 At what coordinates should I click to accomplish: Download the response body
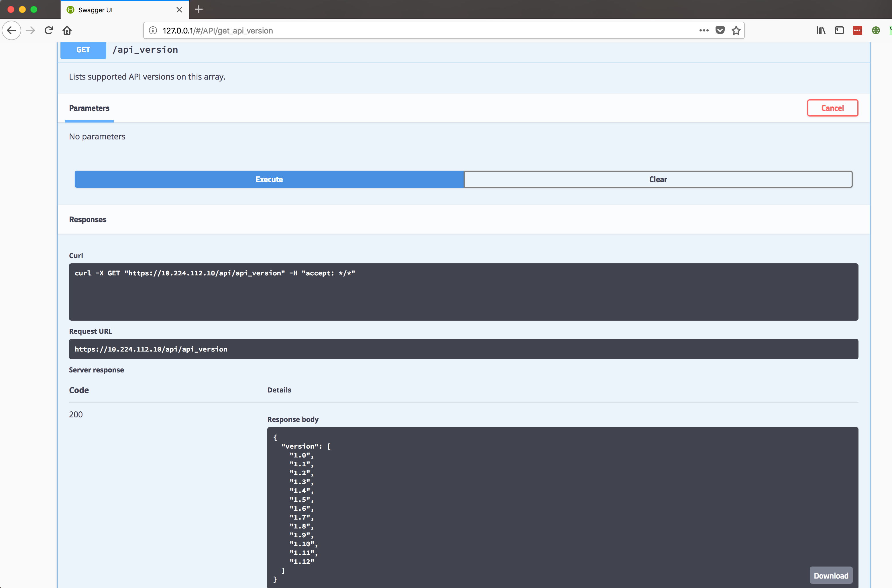tap(831, 575)
